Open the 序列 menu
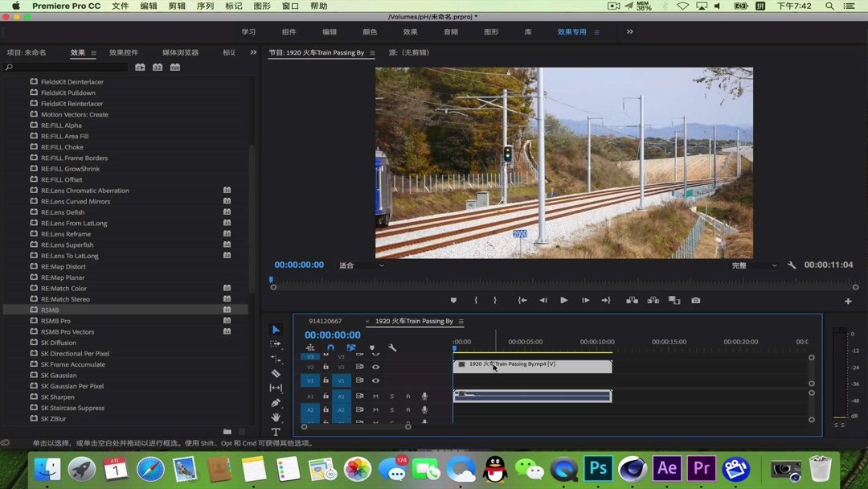 pos(205,6)
